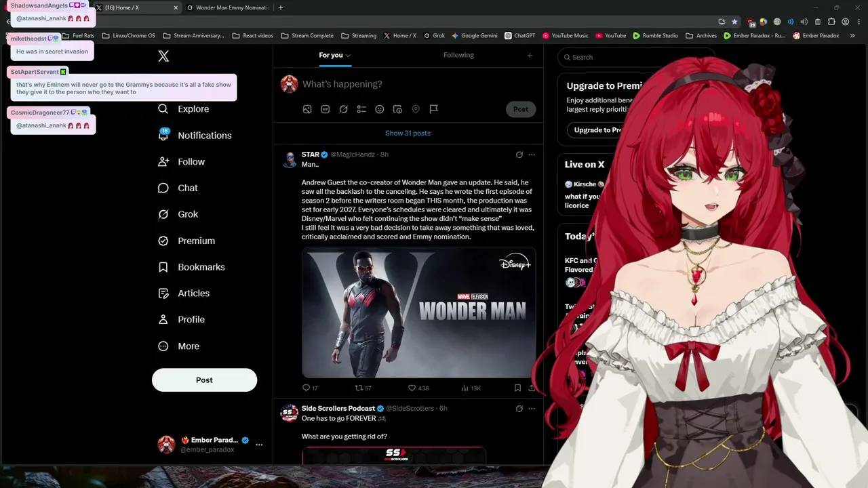Screen dimensions: 868x488
Task: Ask Grok about STAR's post
Action: pos(519,155)
